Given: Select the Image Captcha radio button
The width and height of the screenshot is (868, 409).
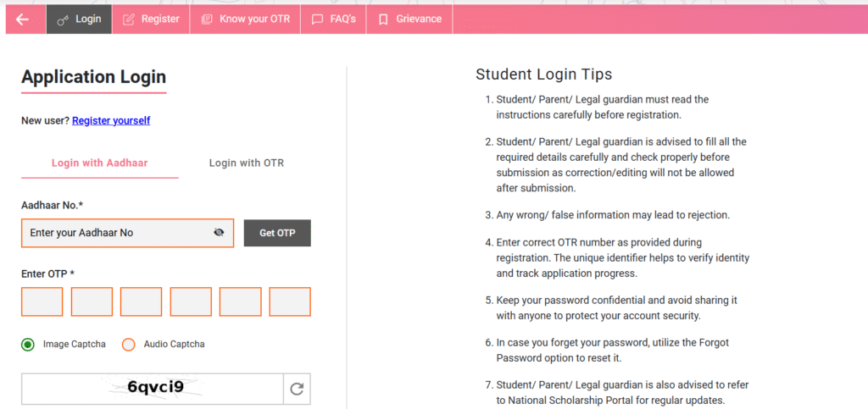Looking at the screenshot, I should pyautogui.click(x=28, y=345).
